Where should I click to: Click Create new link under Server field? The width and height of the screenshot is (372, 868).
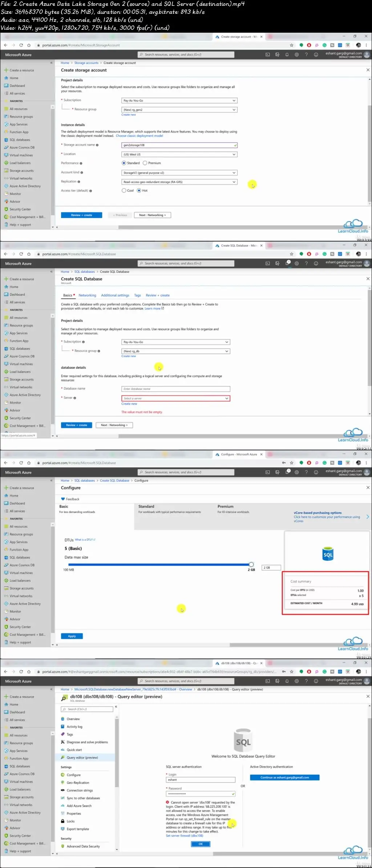[x=129, y=404]
